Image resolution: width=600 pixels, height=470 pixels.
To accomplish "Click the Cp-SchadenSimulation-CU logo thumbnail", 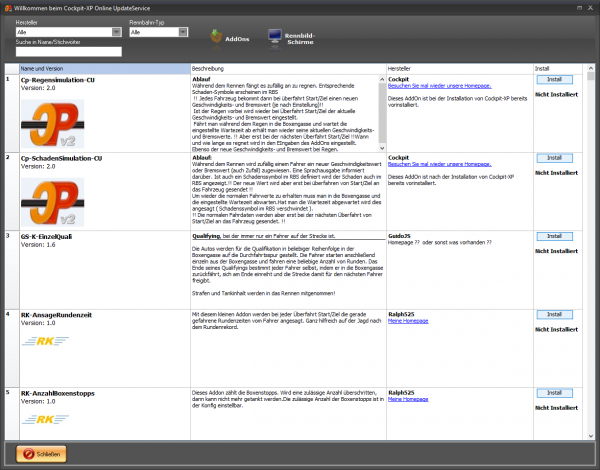I will coord(52,202).
